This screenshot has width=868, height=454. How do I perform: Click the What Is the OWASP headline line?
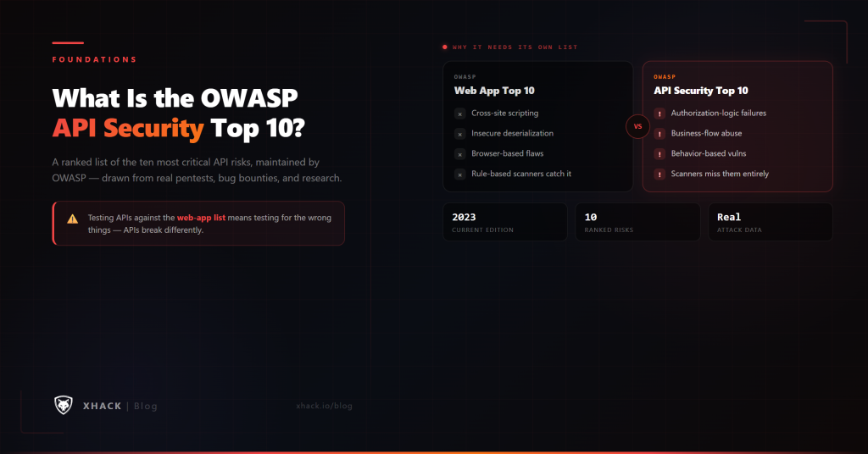click(175, 98)
